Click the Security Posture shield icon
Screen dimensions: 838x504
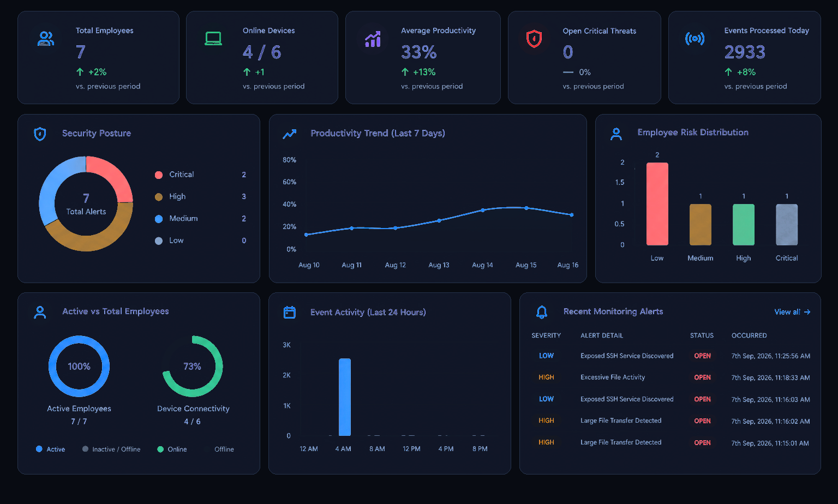[x=40, y=134]
